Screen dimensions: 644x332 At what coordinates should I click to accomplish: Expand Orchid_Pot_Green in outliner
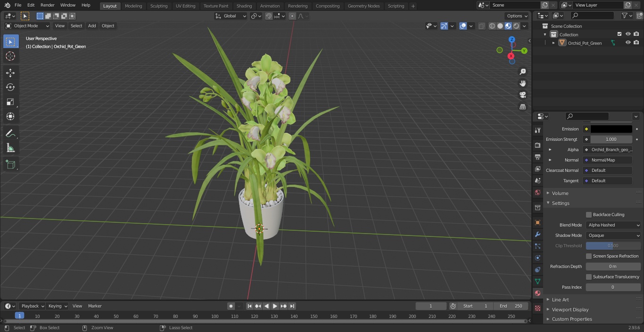(x=553, y=43)
